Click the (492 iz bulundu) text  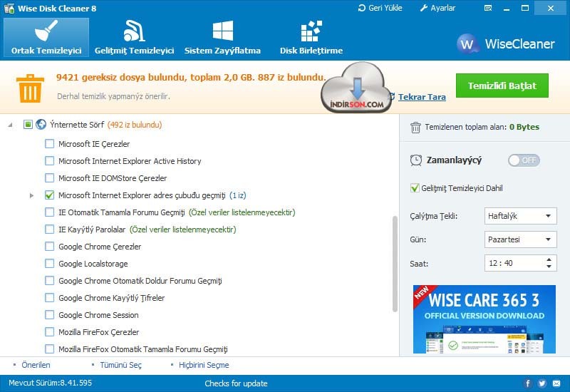pos(135,125)
